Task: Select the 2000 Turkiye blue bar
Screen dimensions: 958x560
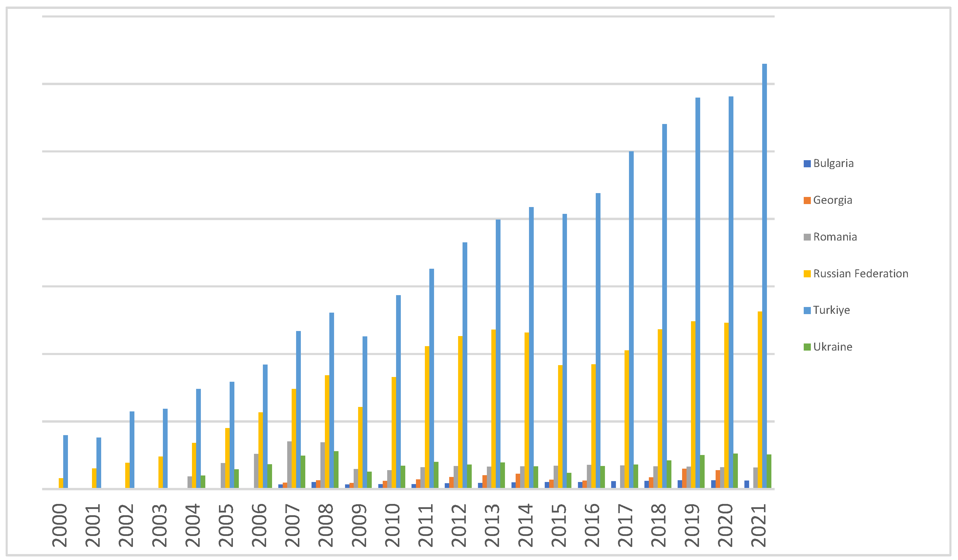Action: (x=65, y=462)
